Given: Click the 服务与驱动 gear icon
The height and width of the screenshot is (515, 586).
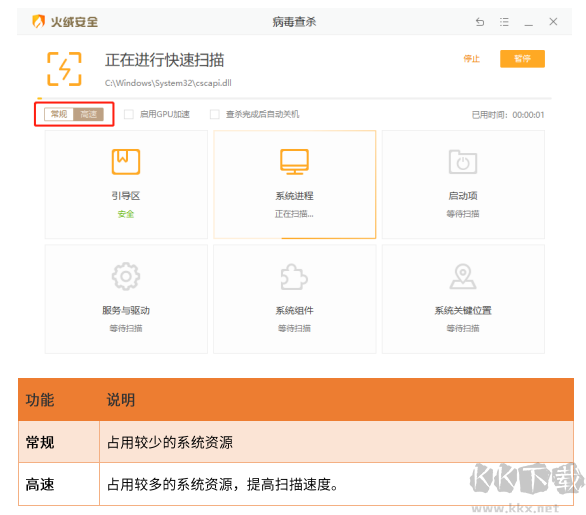Looking at the screenshot, I should click(x=126, y=277).
